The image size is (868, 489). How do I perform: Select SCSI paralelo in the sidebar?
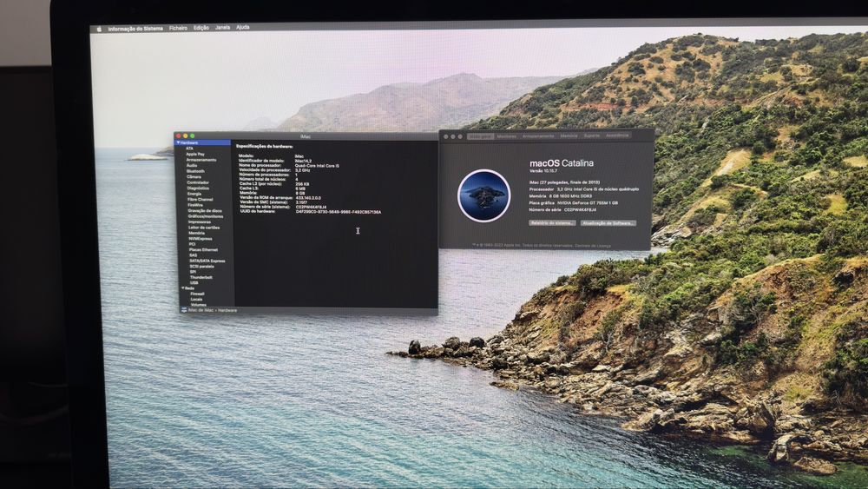pos(201,267)
